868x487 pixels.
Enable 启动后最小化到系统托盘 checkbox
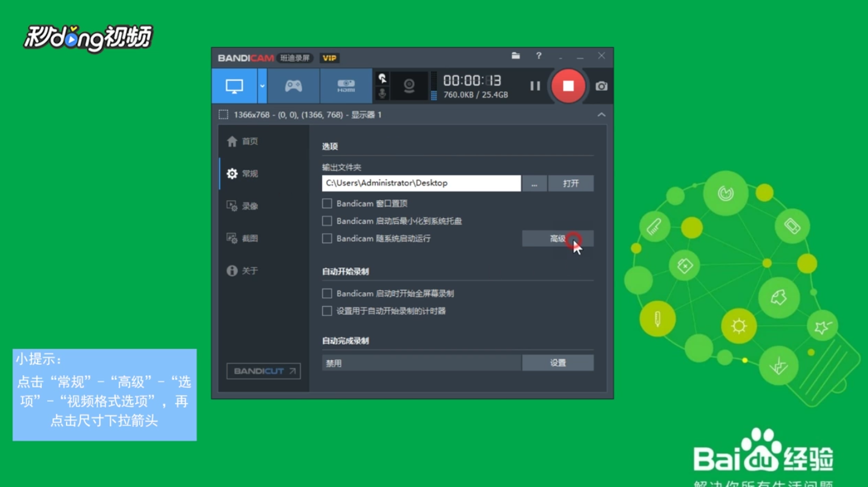point(327,221)
